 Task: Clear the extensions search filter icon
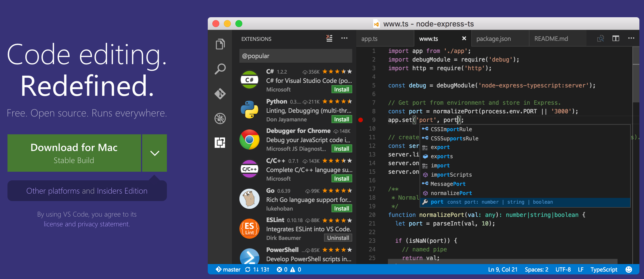click(329, 38)
